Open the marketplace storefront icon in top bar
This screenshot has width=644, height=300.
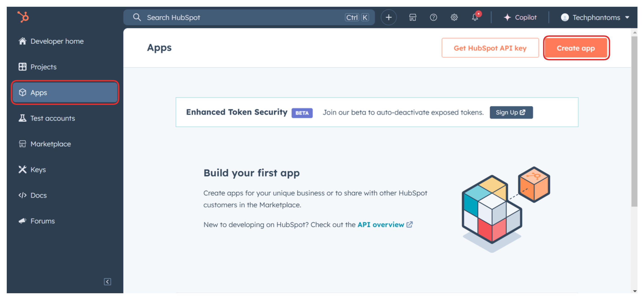pos(413,17)
